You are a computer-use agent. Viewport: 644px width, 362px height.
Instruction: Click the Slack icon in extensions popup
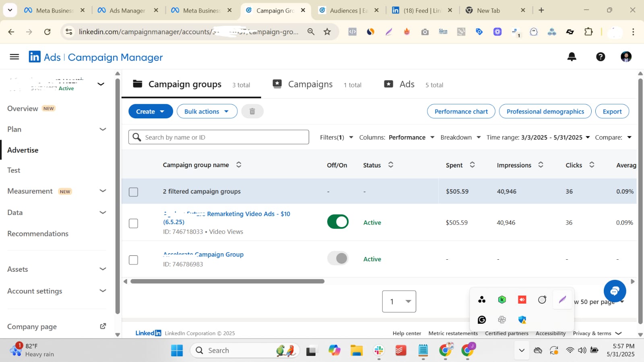(502, 320)
